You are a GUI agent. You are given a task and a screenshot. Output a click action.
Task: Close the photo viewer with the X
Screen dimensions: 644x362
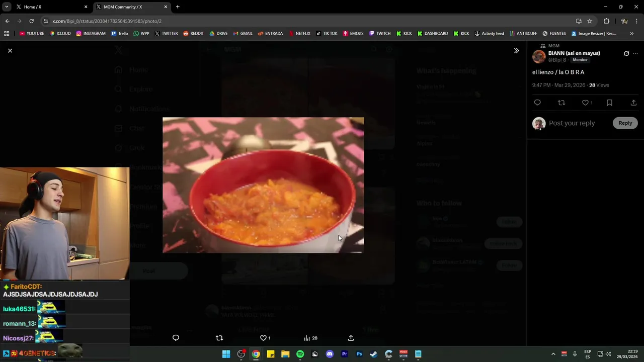click(10, 51)
